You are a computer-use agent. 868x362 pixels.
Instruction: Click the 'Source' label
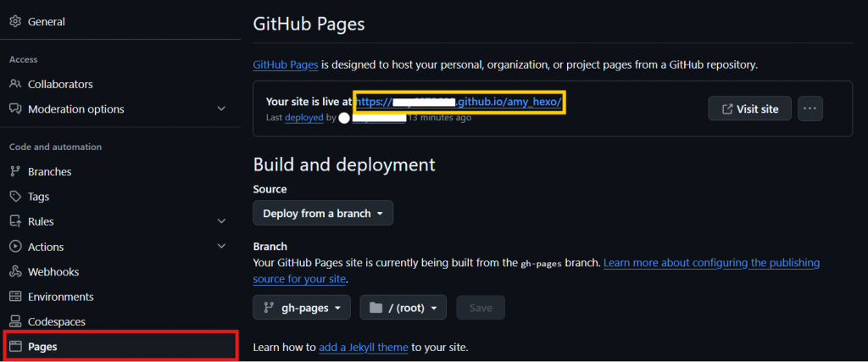pos(270,189)
